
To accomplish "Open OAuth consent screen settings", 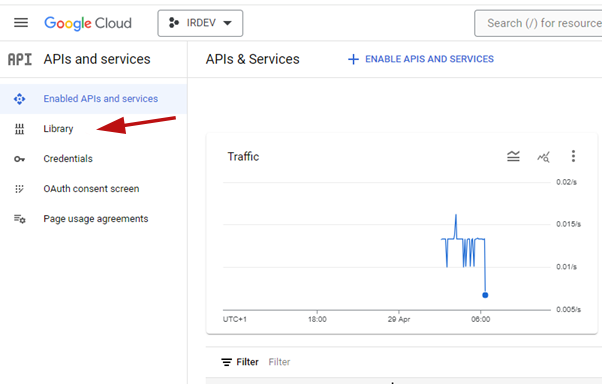I will point(91,189).
